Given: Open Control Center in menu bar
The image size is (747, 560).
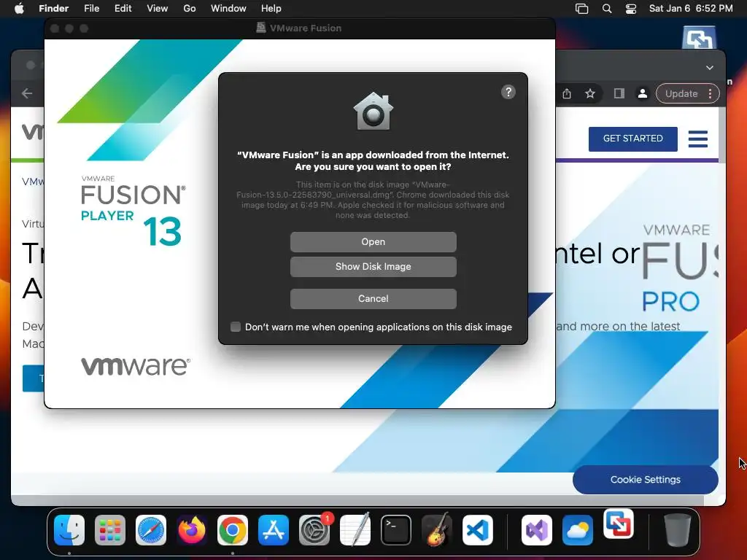Looking at the screenshot, I should click(631, 9).
